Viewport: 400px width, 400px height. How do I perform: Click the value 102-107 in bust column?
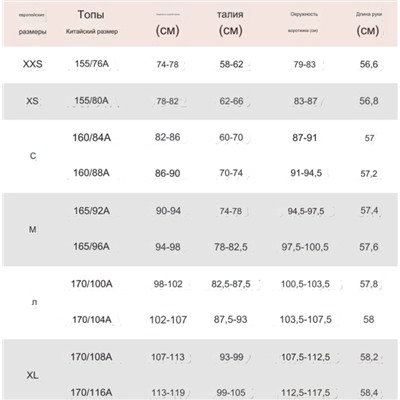coord(168,320)
